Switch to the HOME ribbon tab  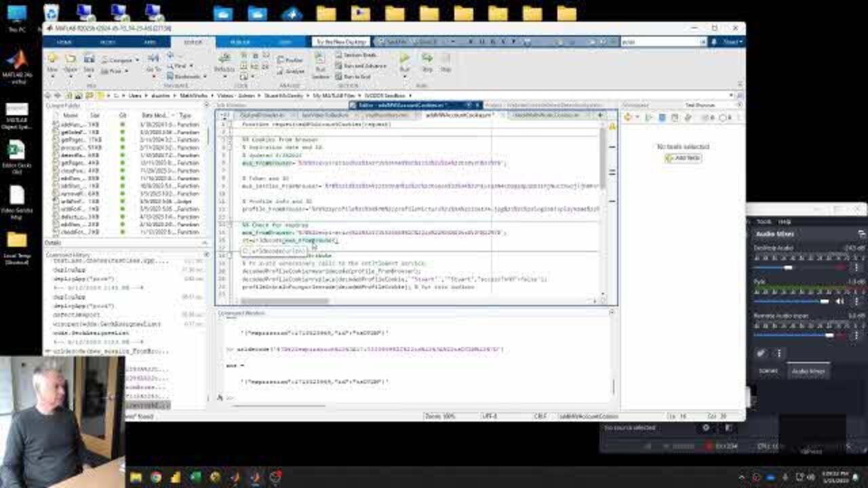64,42
